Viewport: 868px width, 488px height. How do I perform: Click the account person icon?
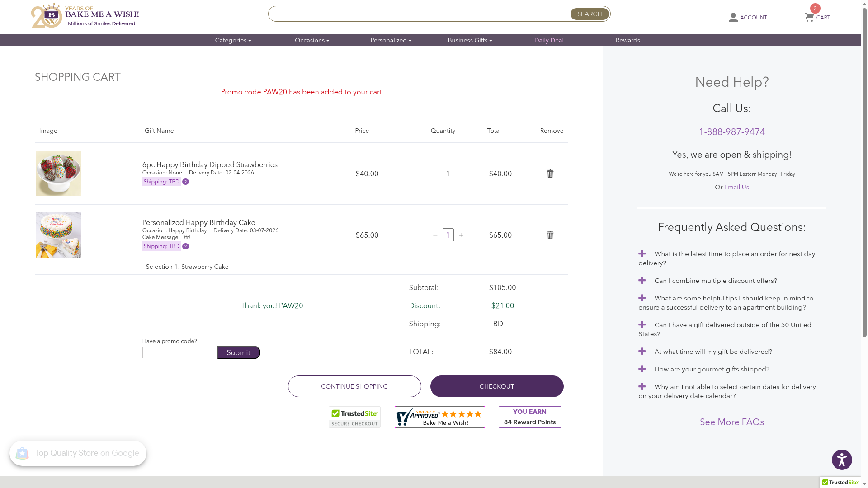(733, 17)
